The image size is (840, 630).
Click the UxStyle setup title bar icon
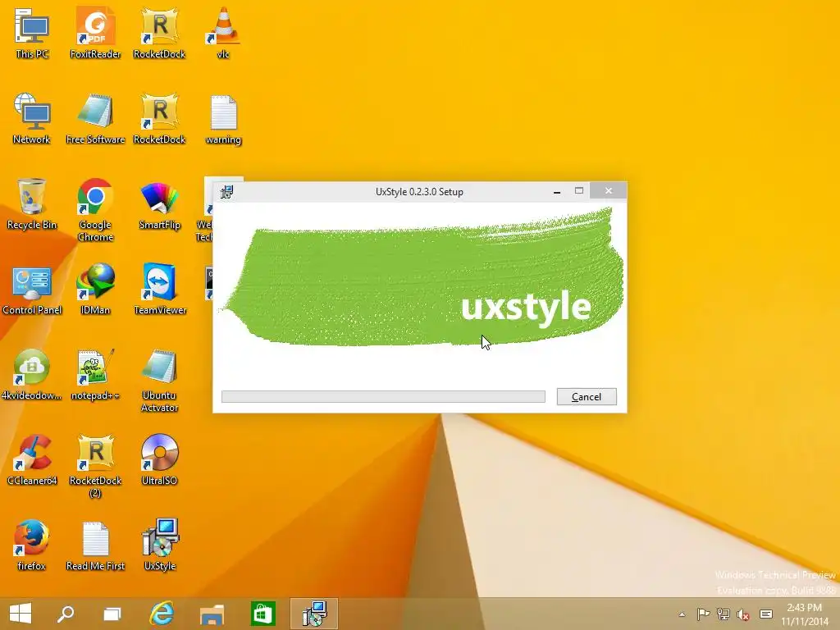(226, 192)
